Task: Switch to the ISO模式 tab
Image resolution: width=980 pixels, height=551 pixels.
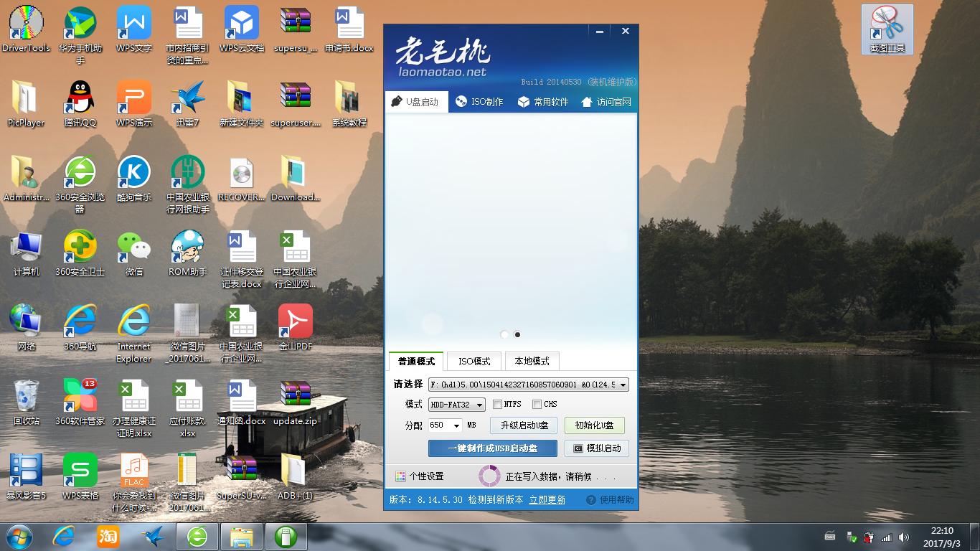Action: 473,361
